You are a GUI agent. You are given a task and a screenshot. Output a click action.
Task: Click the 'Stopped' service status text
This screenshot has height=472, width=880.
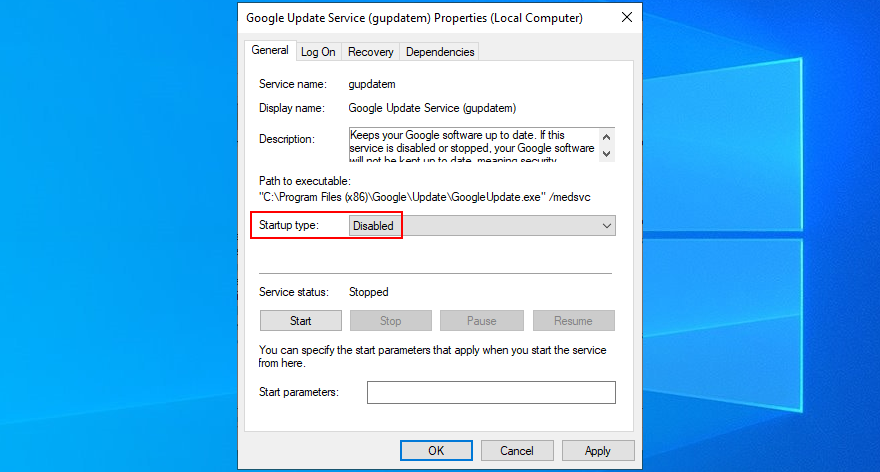click(369, 292)
